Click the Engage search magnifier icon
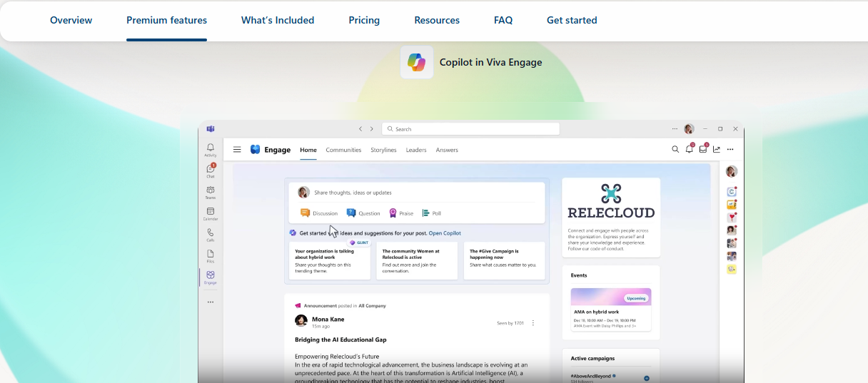The image size is (868, 383). tap(675, 150)
